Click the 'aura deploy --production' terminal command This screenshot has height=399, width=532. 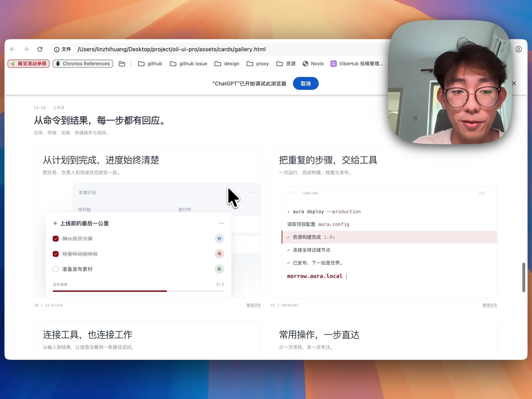[x=327, y=211]
